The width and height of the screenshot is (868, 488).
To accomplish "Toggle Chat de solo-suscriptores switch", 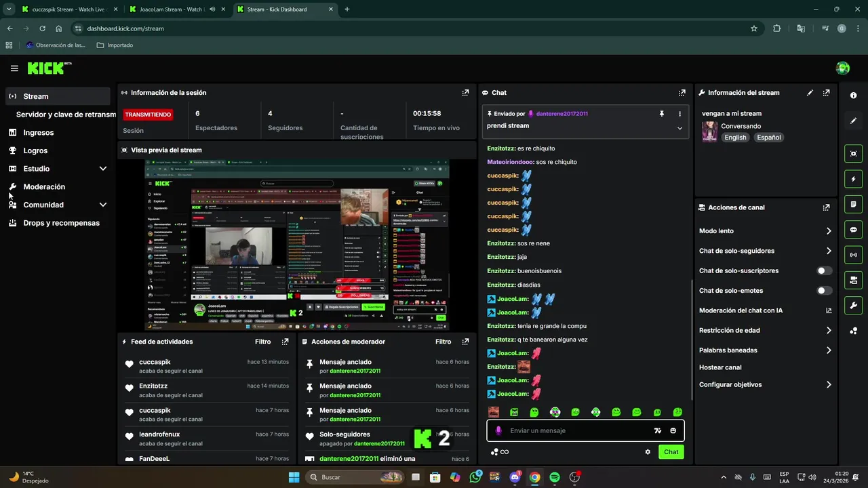I will pyautogui.click(x=824, y=270).
